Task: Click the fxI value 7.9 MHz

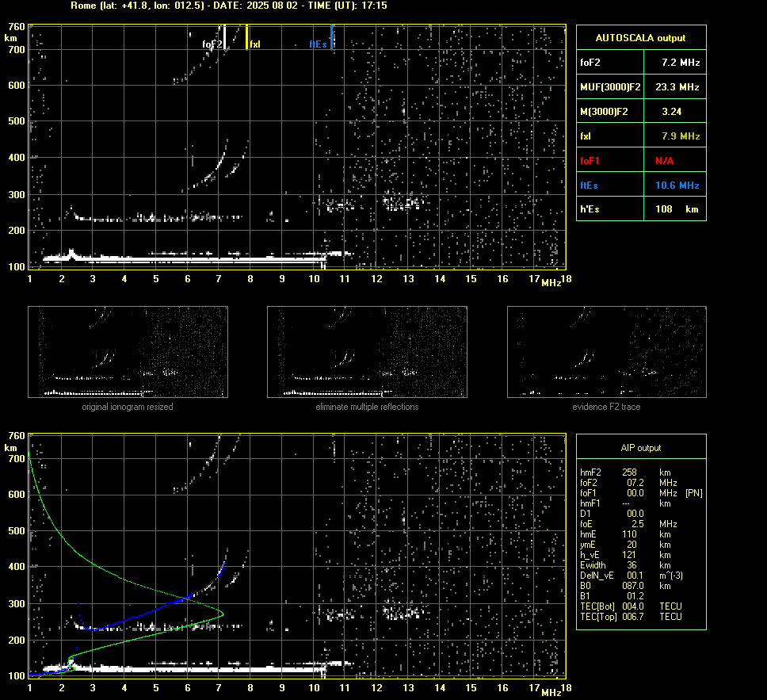Action: pos(681,136)
